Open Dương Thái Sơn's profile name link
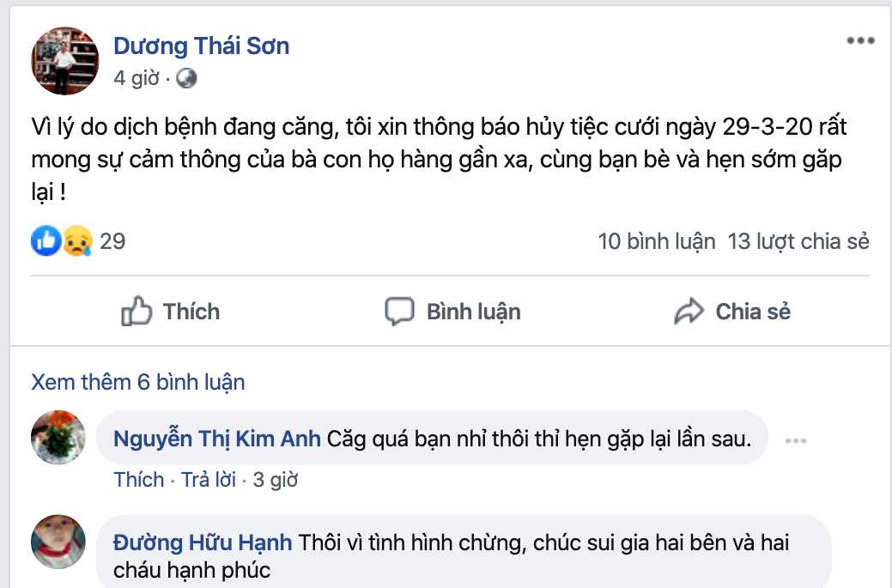Screen dimensions: 892x588 pos(202,45)
